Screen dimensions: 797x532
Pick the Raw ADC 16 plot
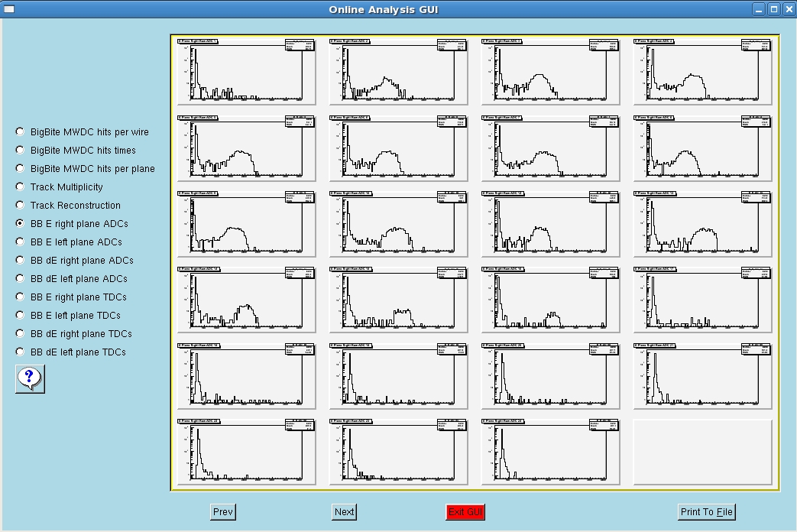click(x=550, y=300)
